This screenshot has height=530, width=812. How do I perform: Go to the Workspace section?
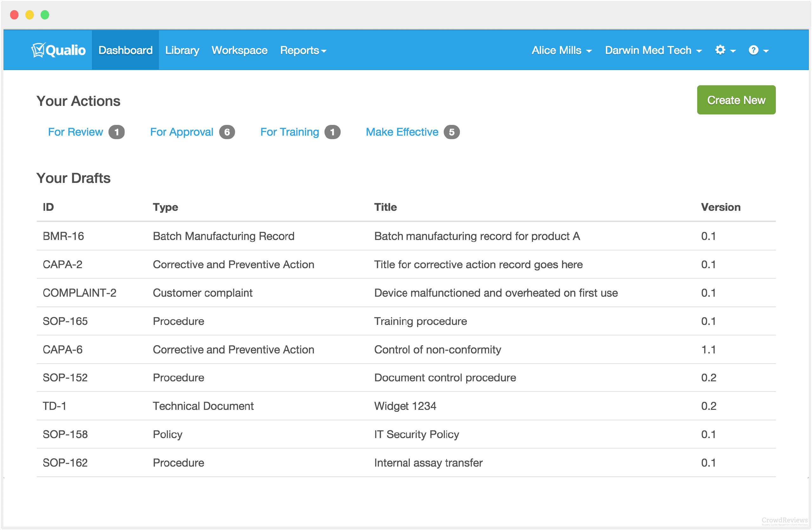click(239, 50)
